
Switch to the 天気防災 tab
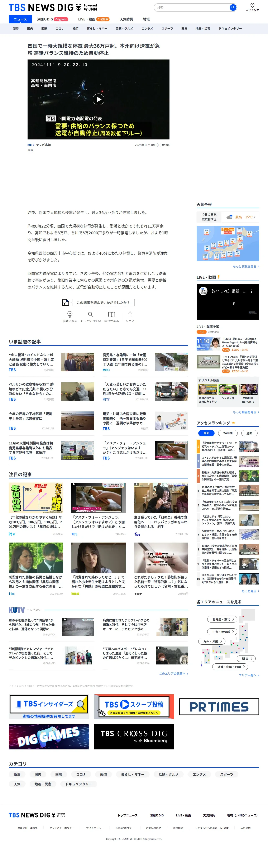(x=126, y=19)
